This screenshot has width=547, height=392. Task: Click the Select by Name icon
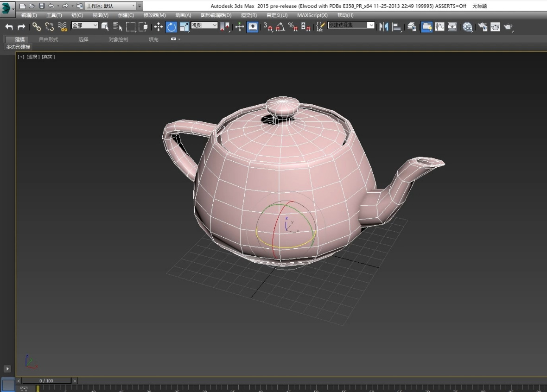click(x=118, y=27)
